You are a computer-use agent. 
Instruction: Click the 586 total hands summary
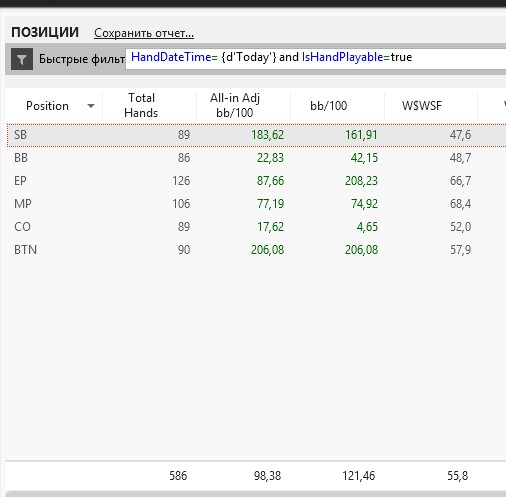pyautogui.click(x=178, y=476)
